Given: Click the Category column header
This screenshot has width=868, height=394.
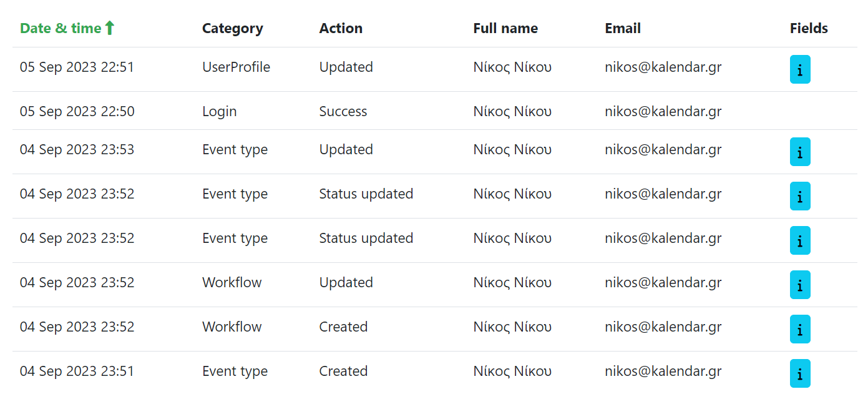Looking at the screenshot, I should [232, 29].
